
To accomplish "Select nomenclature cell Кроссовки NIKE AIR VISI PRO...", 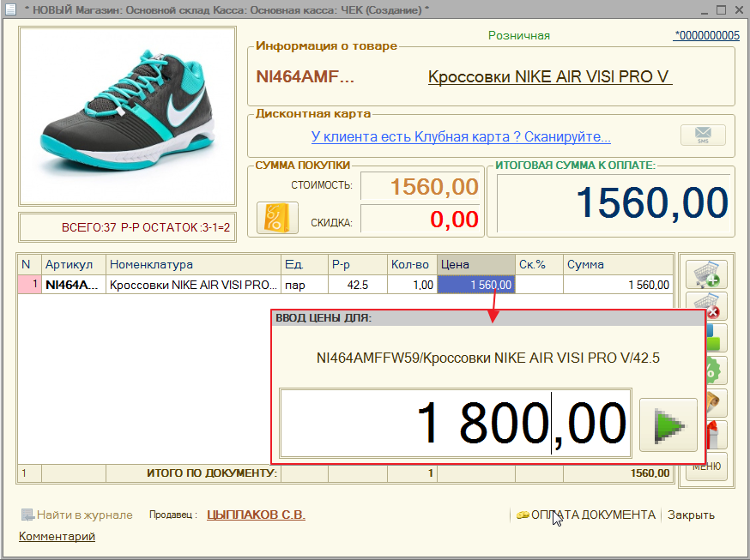I will [x=193, y=285].
